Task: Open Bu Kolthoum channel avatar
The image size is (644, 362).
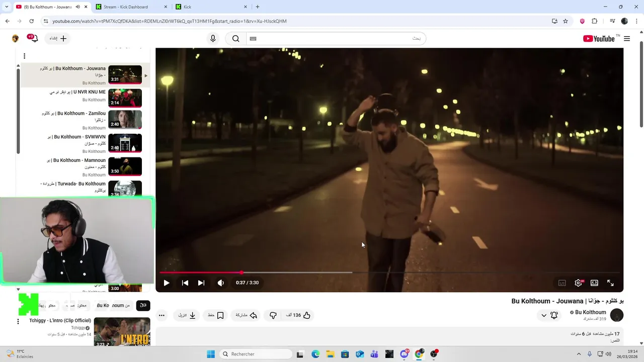Action: click(616, 315)
